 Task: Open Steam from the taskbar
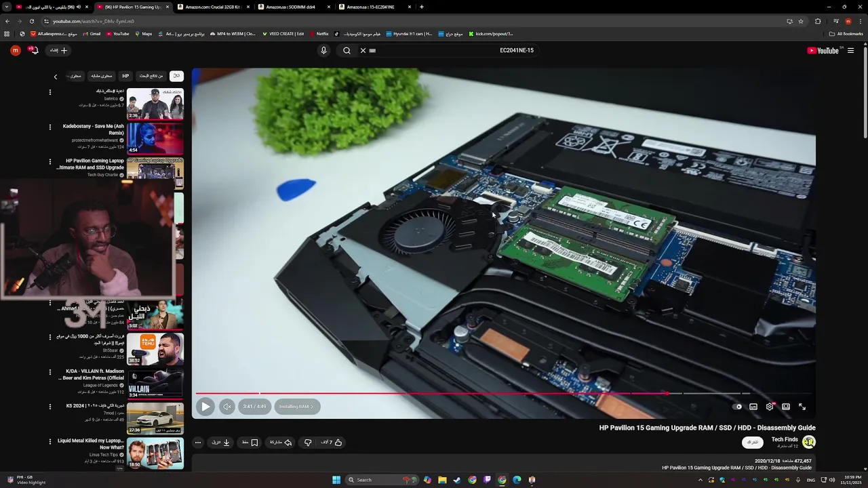457,480
